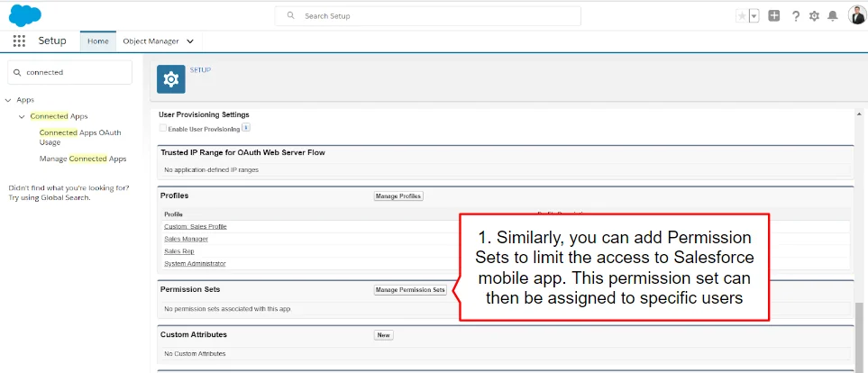Switch to the Home tab
Image resolution: width=868 pixels, height=373 pixels.
(x=98, y=41)
